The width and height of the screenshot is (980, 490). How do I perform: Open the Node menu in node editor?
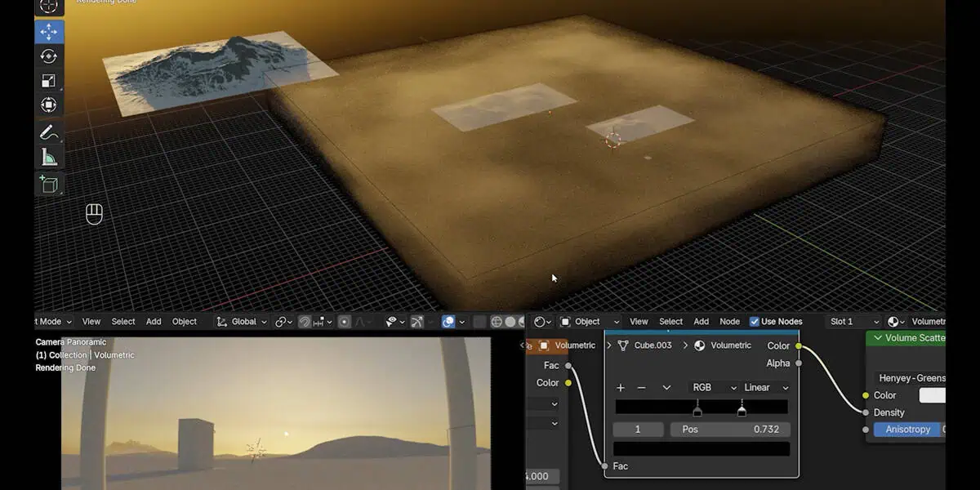click(x=729, y=322)
